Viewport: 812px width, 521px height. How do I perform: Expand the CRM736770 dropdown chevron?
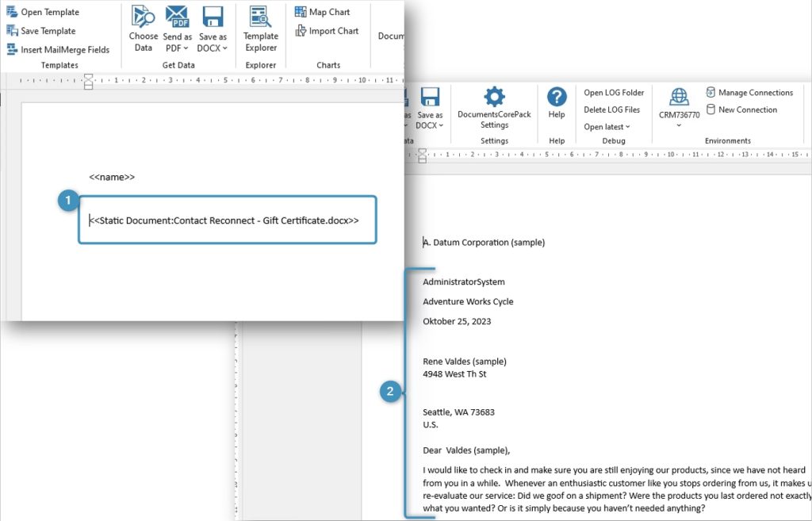[679, 125]
